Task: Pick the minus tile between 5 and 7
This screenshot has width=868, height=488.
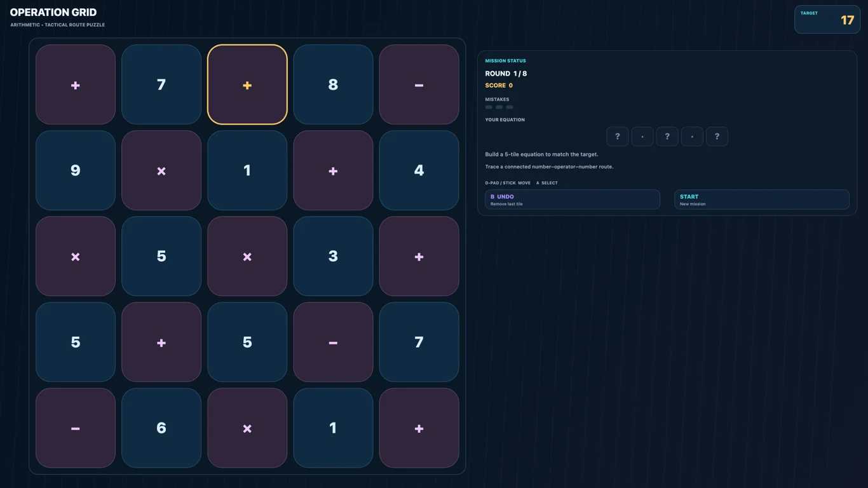Action: click(x=333, y=342)
